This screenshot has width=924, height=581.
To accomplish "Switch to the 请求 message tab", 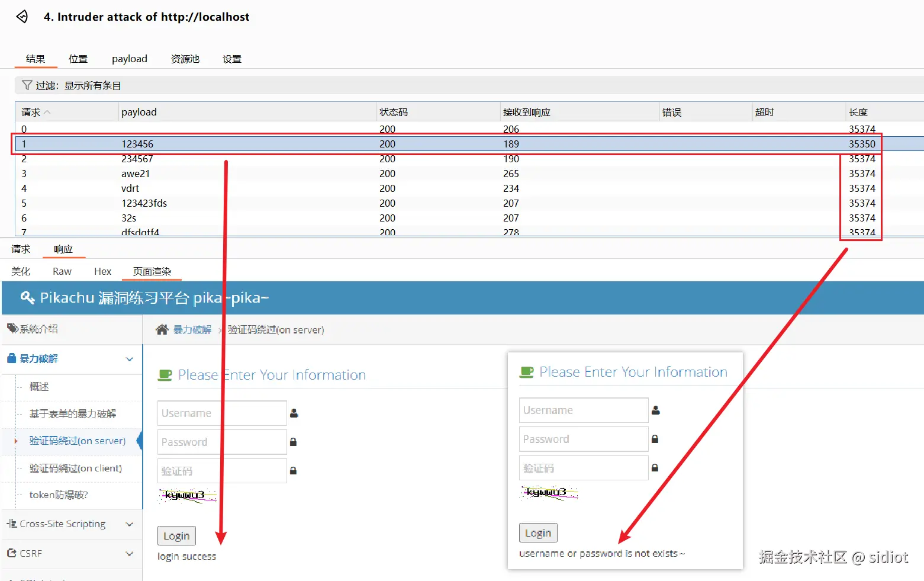I will 21,249.
